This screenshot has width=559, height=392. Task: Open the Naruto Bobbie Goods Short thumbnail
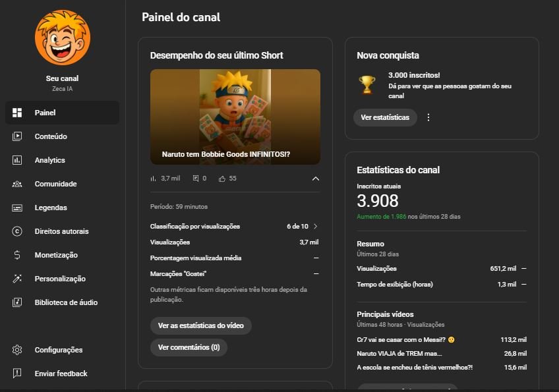(235, 117)
